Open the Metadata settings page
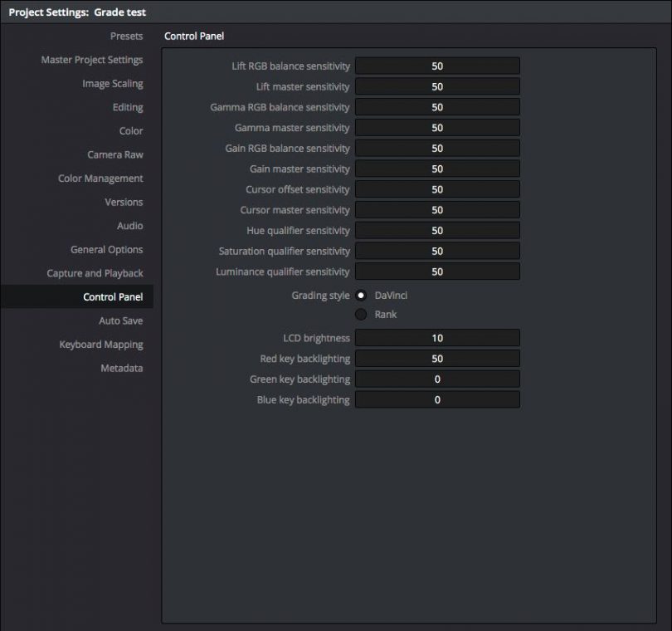The height and width of the screenshot is (631, 672). point(122,368)
